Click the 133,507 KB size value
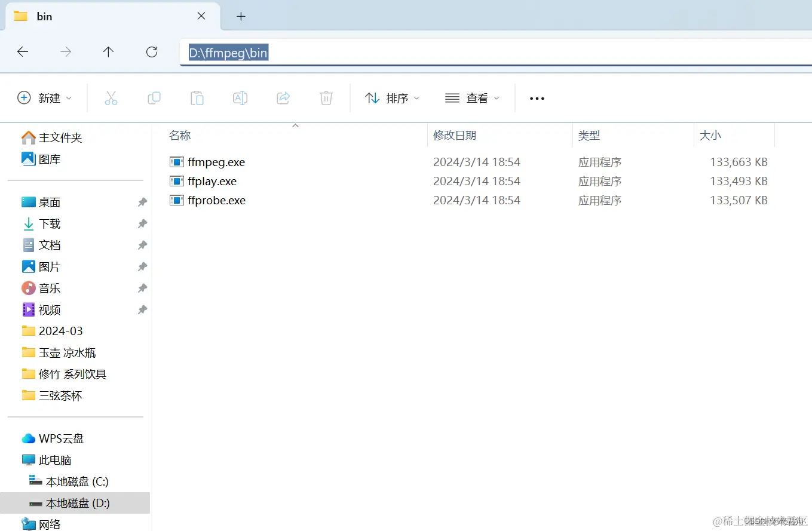This screenshot has height=531, width=812. [739, 200]
